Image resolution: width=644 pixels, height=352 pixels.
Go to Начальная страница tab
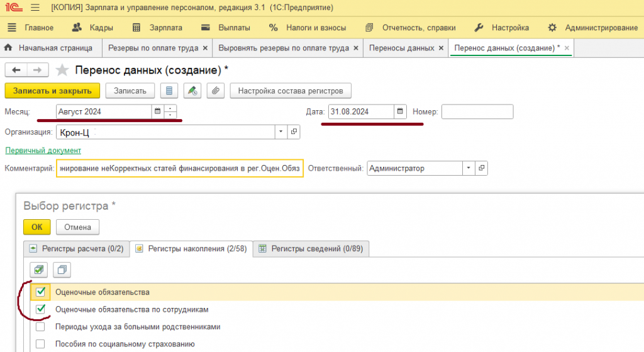click(x=51, y=48)
